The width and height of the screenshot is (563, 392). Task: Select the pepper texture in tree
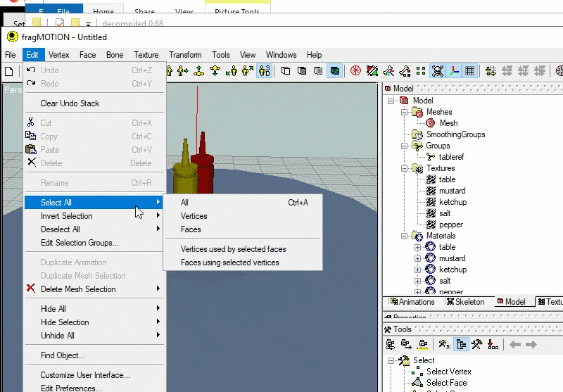pos(451,225)
